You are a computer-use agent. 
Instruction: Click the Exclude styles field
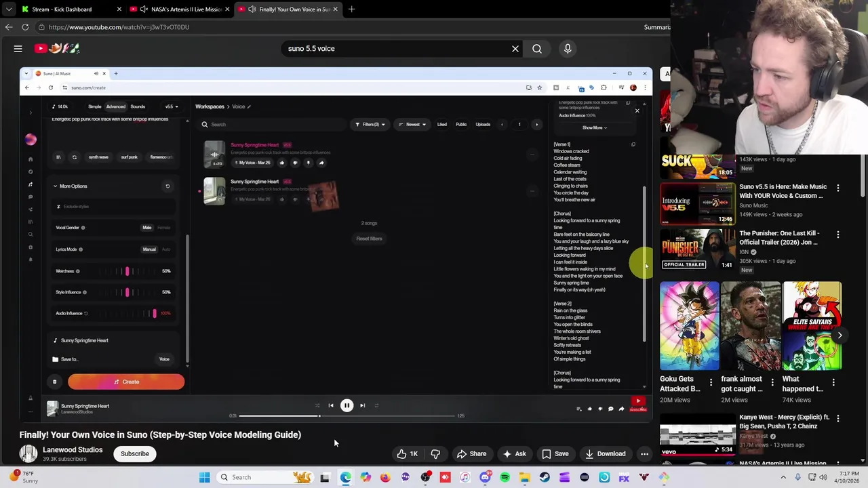[114, 207]
